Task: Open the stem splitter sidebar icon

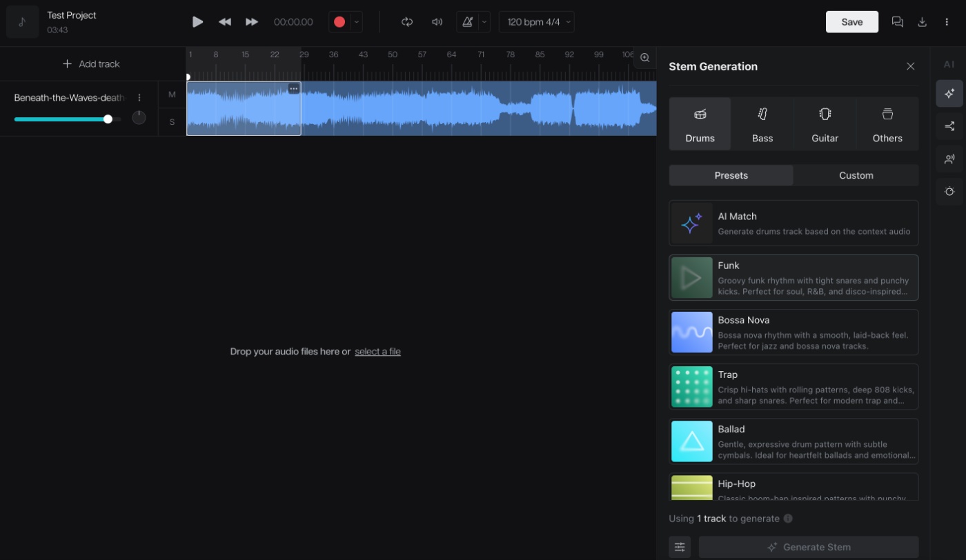Action: 949,126
